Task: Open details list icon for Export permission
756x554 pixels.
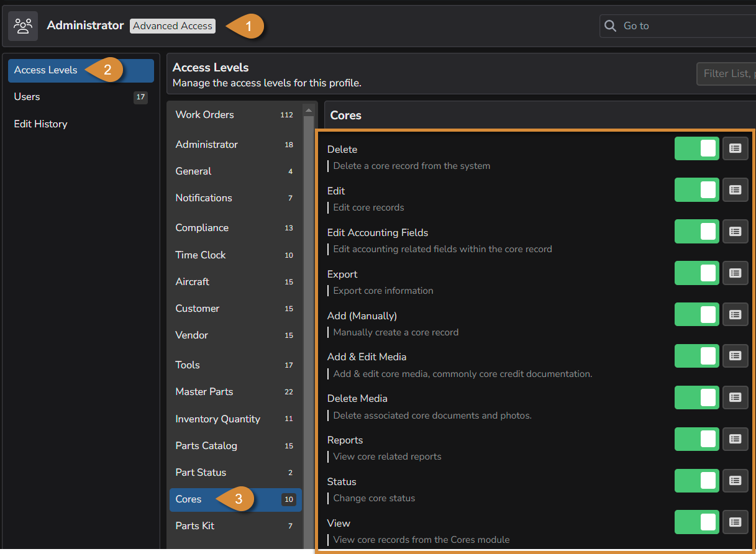Action: pyautogui.click(x=735, y=273)
